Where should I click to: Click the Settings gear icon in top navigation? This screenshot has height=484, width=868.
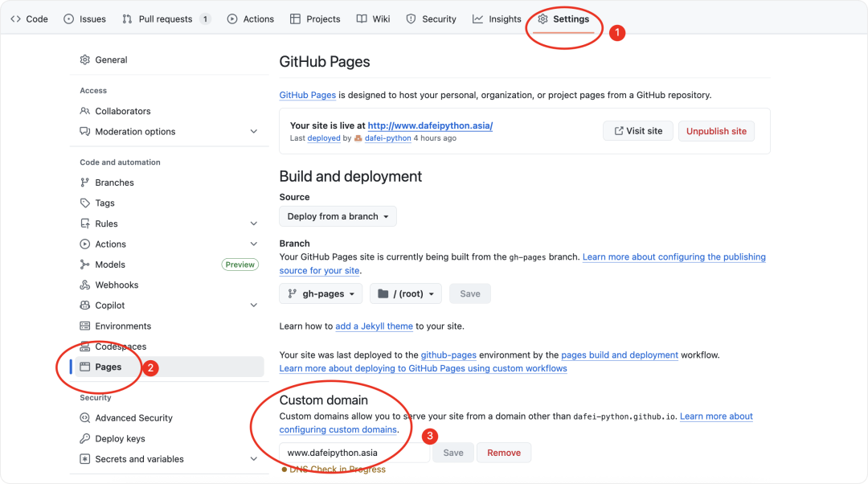click(x=542, y=18)
